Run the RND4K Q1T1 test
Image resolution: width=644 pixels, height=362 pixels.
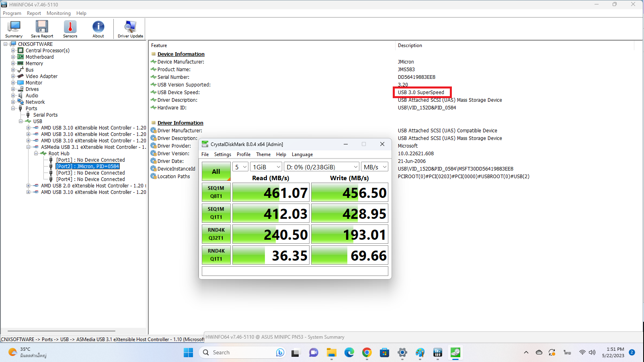(x=216, y=255)
